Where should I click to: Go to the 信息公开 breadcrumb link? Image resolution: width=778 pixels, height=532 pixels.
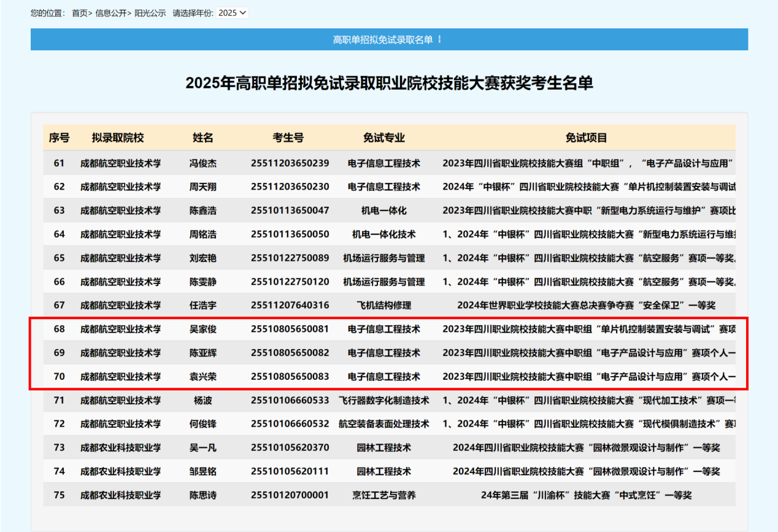pos(111,13)
